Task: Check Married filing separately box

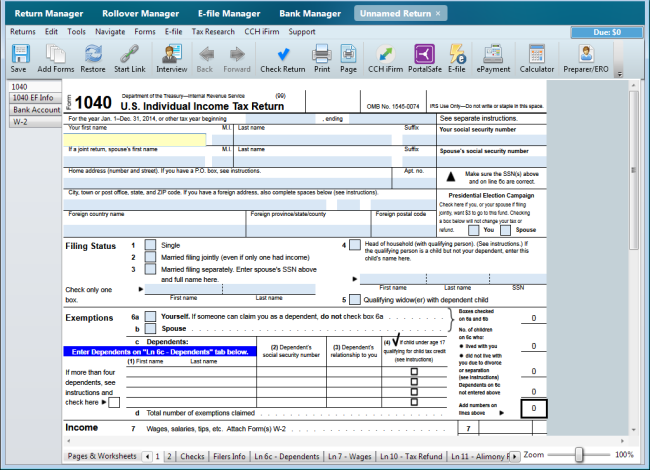Action: (150, 269)
